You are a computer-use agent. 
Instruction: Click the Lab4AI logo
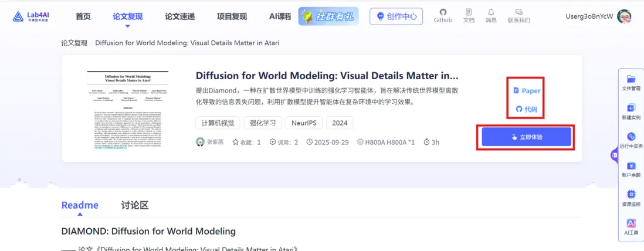30,16
